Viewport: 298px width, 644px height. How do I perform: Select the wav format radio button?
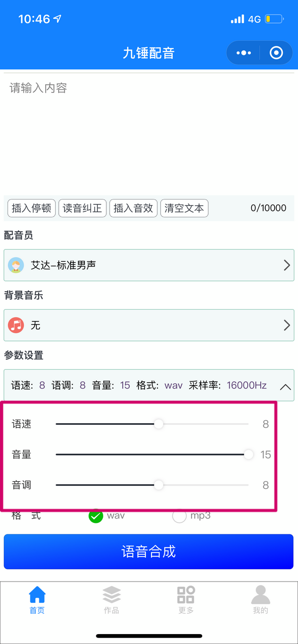(x=95, y=516)
